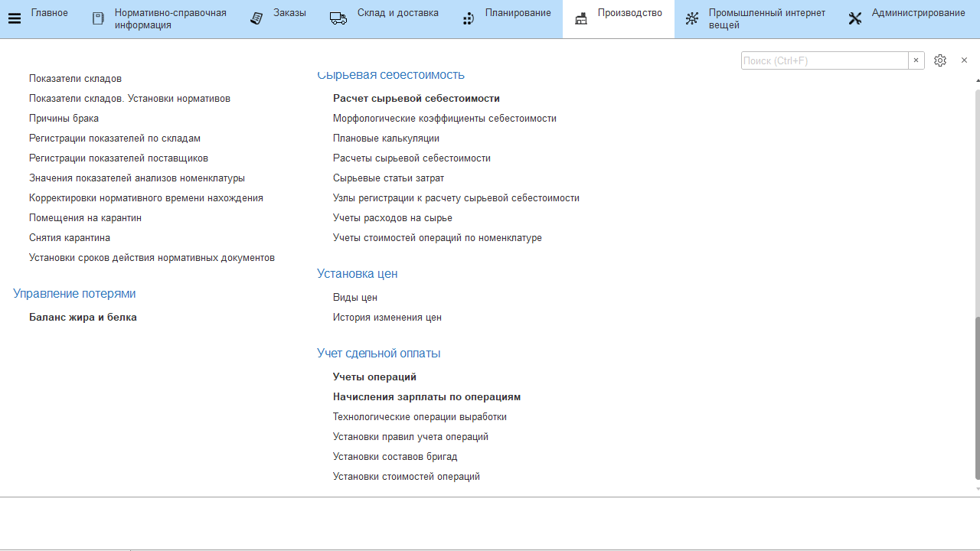Click the Планирование section icon
This screenshot has height=551, width=980.
[469, 18]
